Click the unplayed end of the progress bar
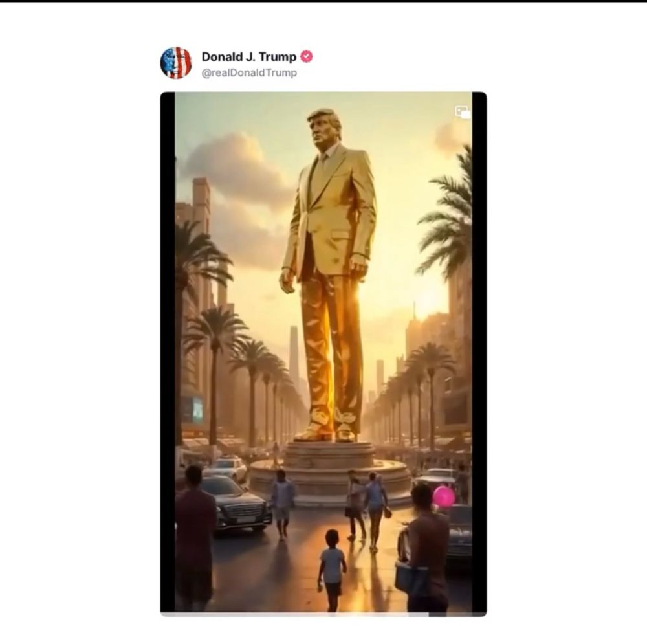 pos(458,614)
